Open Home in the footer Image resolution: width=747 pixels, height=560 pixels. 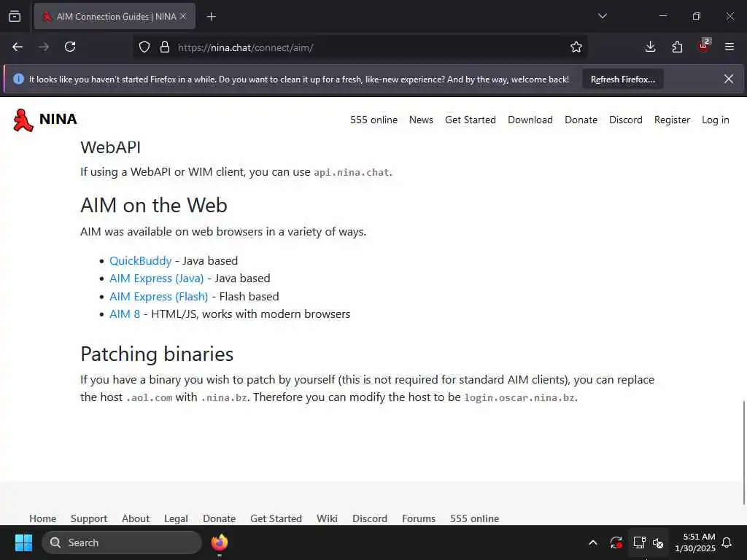42,518
